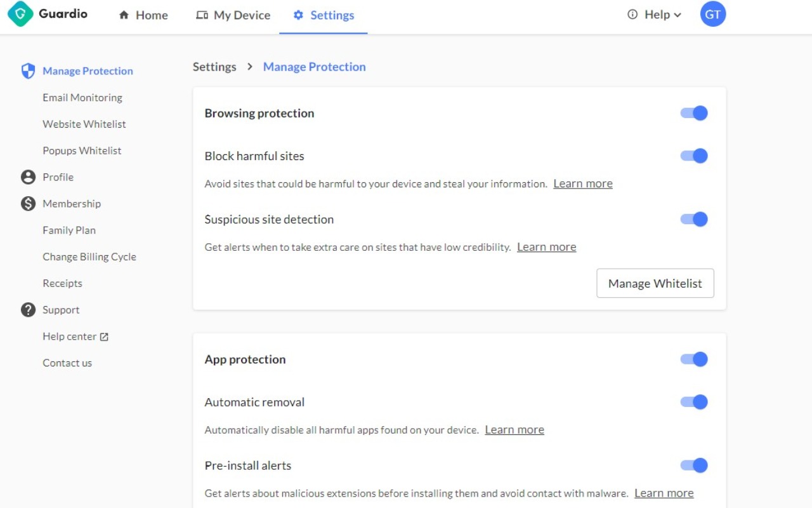This screenshot has width=812, height=508.
Task: Click the GT account avatar
Action: (712, 15)
